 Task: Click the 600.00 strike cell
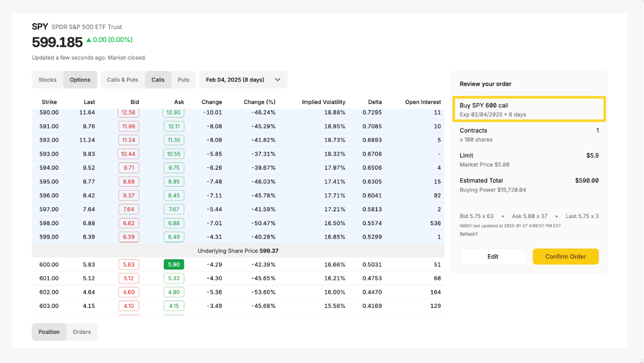tap(49, 264)
